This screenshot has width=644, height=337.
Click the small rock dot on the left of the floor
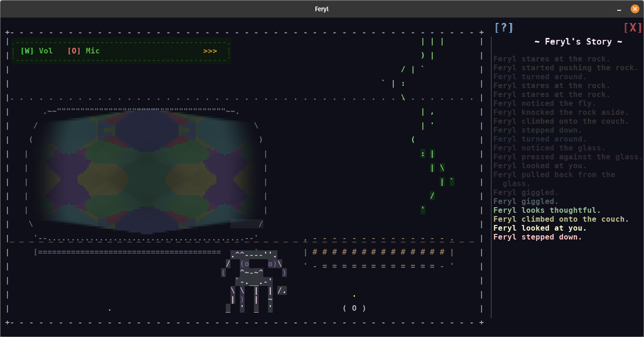(110, 310)
